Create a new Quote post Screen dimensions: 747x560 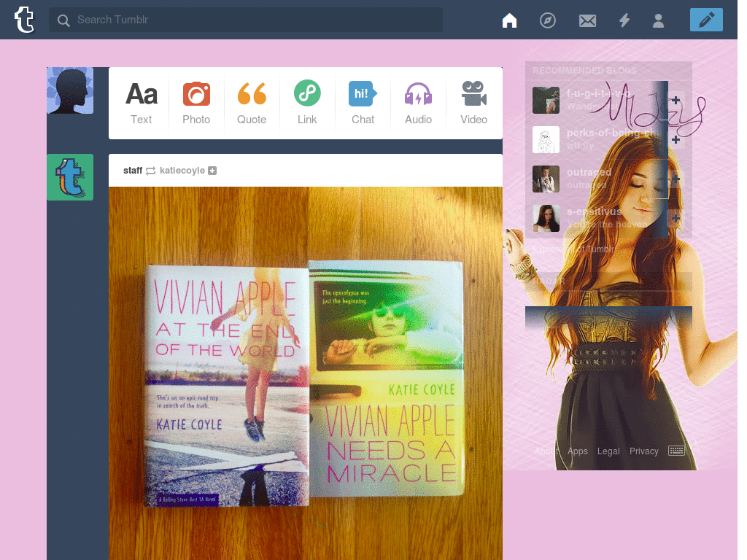(x=252, y=103)
